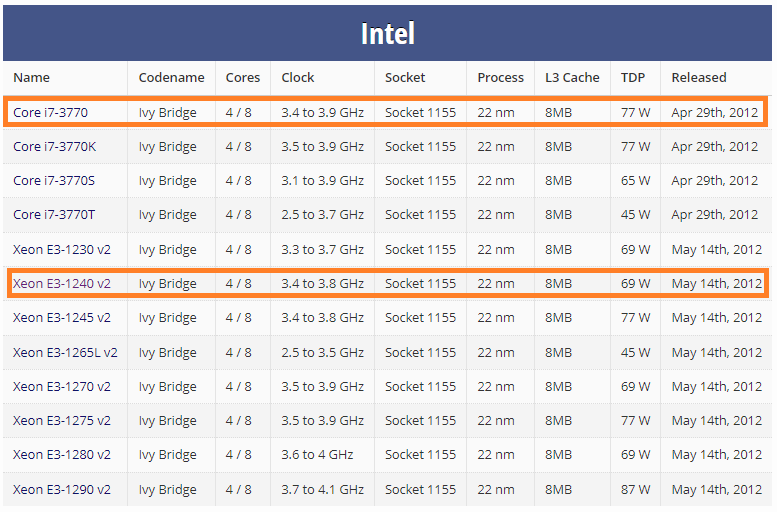Open the Core i7-3770S link
The width and height of the screenshot is (782, 512).
coord(54,180)
